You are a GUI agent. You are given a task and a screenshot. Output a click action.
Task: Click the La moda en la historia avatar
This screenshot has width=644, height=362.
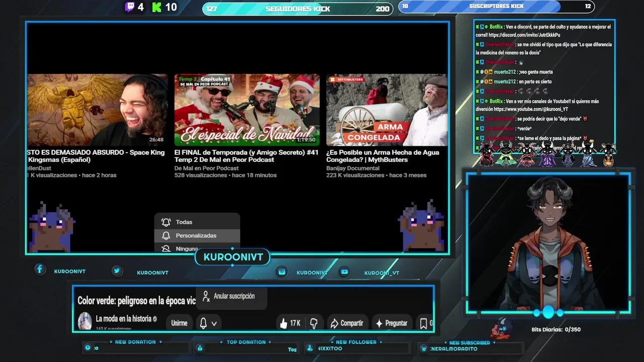click(85, 321)
